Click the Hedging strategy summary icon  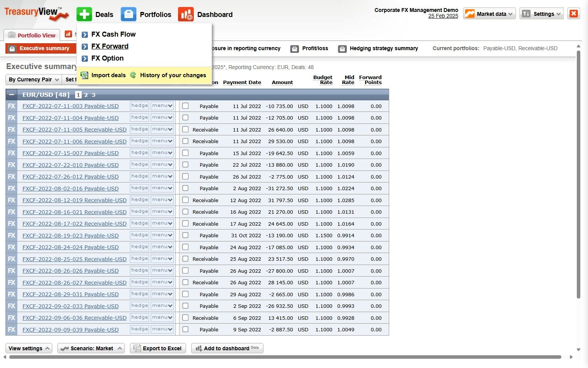pos(342,49)
